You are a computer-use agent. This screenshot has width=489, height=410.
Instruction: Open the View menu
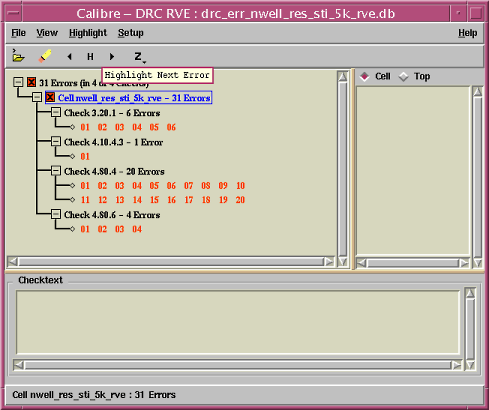47,33
